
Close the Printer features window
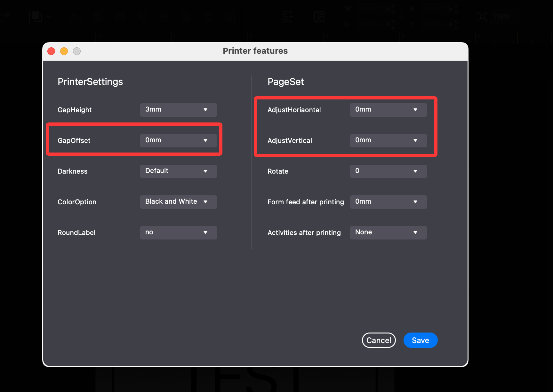tap(51, 51)
